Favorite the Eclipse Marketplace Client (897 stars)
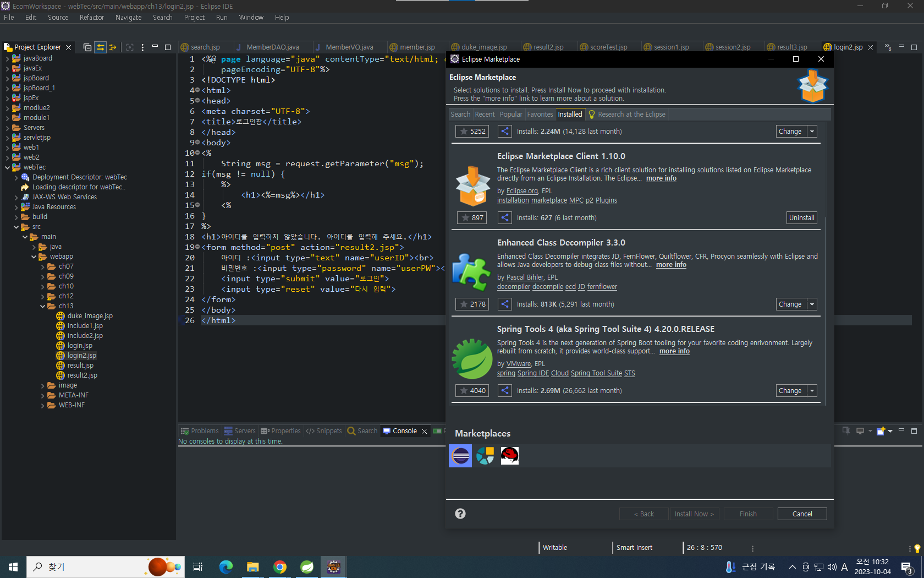This screenshot has width=924, height=578. click(x=472, y=218)
